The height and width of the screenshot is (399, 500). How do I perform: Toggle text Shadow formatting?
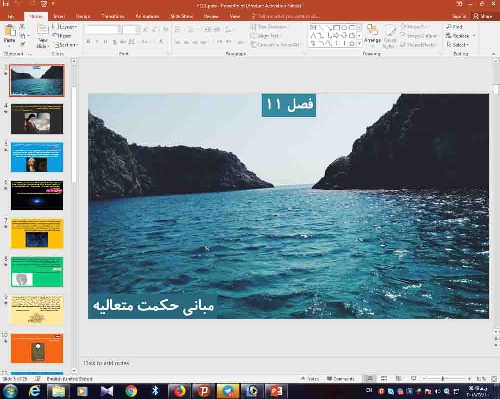point(114,42)
